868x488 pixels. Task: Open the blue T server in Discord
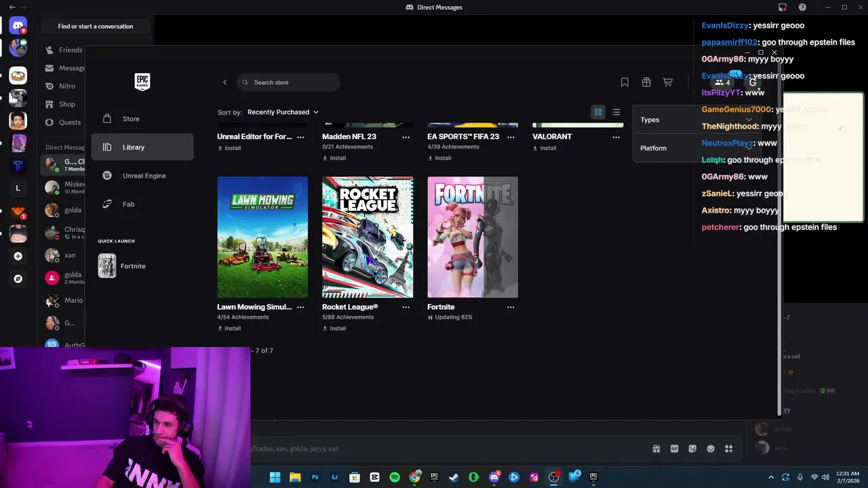18,165
